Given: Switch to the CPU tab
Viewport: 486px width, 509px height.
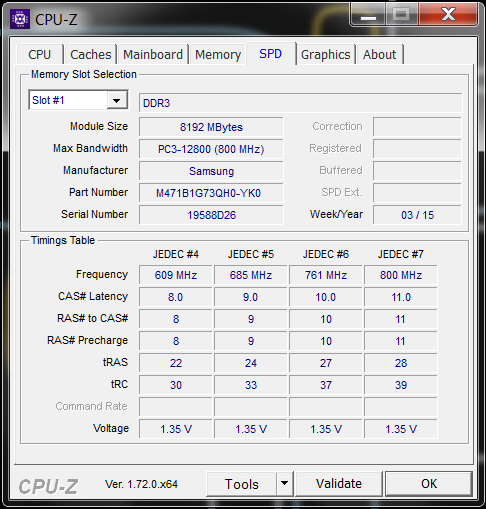Looking at the screenshot, I should pyautogui.click(x=40, y=54).
